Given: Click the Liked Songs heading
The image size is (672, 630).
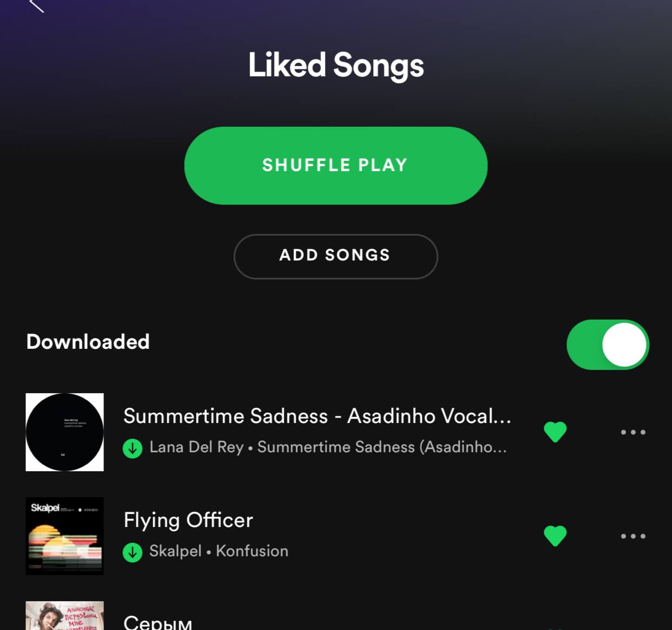Looking at the screenshot, I should tap(336, 66).
